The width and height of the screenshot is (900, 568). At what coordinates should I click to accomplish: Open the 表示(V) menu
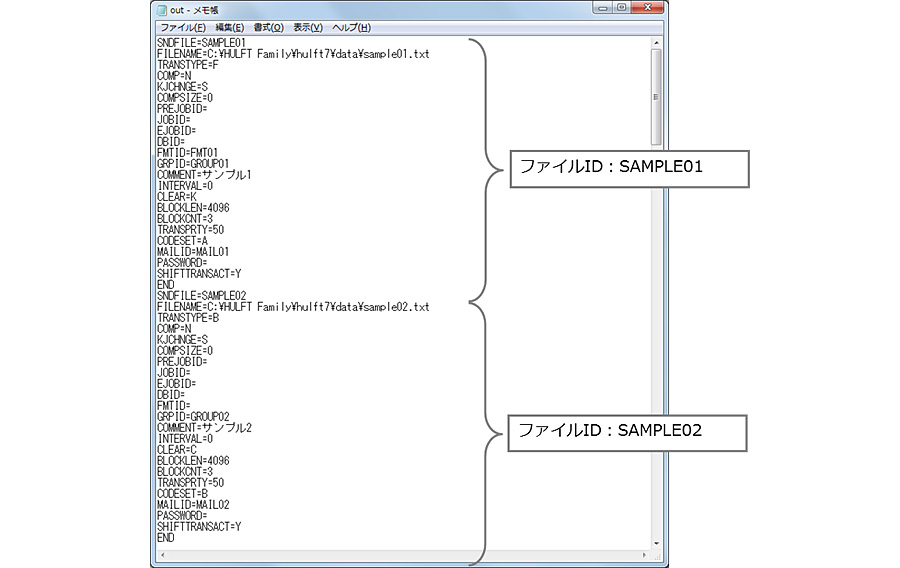[307, 27]
